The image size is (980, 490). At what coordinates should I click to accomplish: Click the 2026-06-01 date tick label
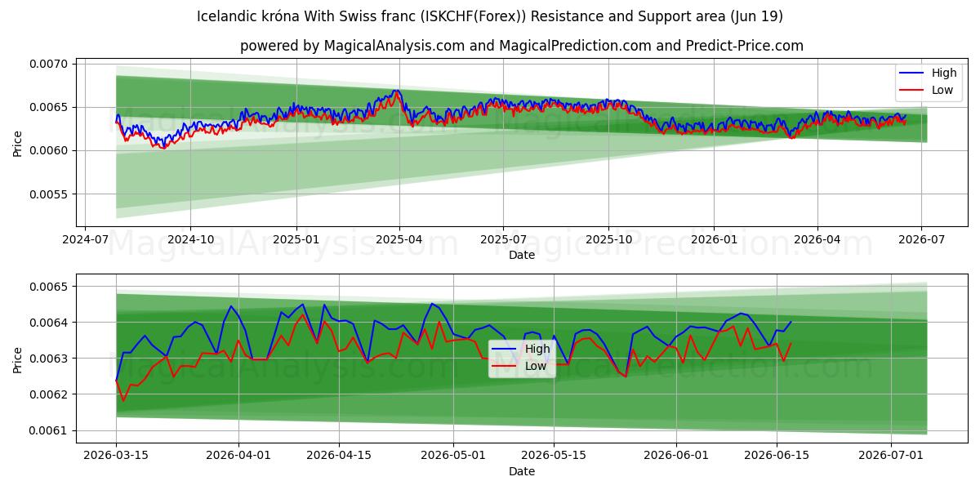coord(677,456)
